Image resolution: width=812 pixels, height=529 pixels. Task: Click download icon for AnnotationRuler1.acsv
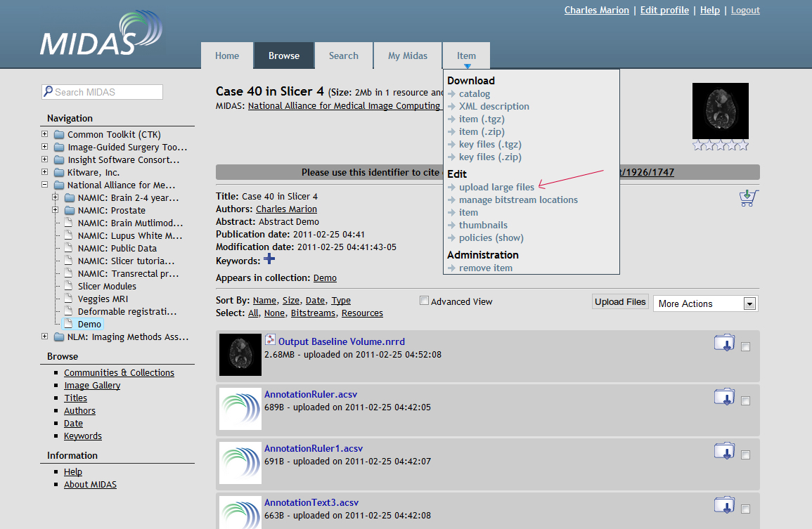click(x=724, y=451)
